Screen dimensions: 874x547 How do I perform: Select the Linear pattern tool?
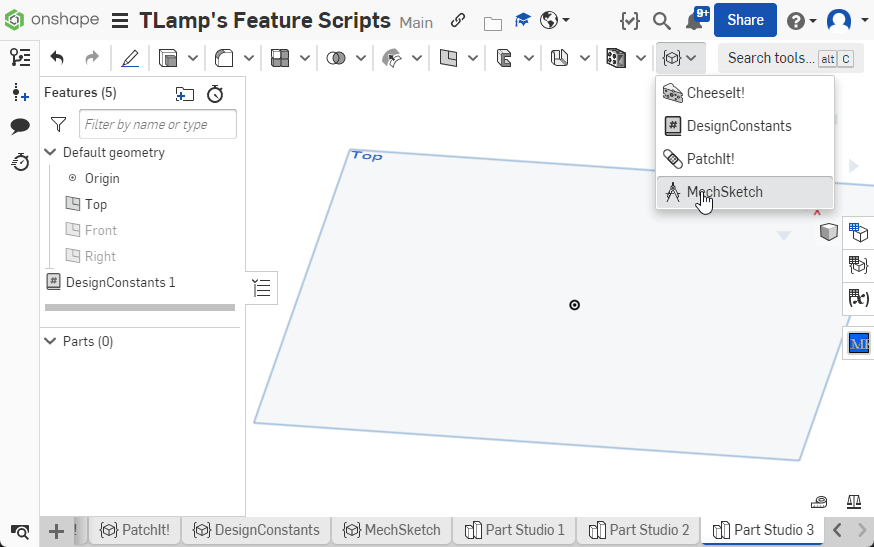click(280, 58)
